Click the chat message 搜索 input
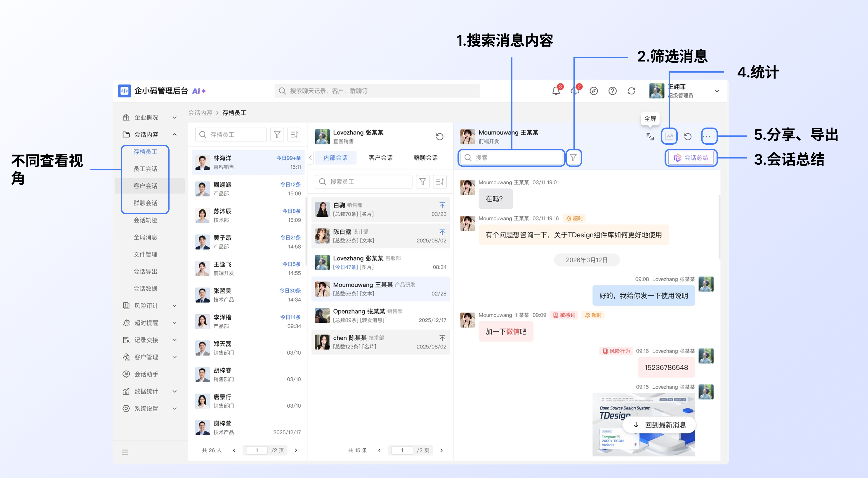868x478 pixels. 511,158
